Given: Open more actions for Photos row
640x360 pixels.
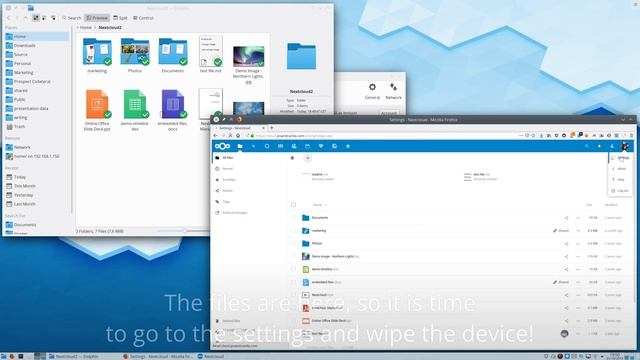Looking at the screenshot, I should 578,244.
